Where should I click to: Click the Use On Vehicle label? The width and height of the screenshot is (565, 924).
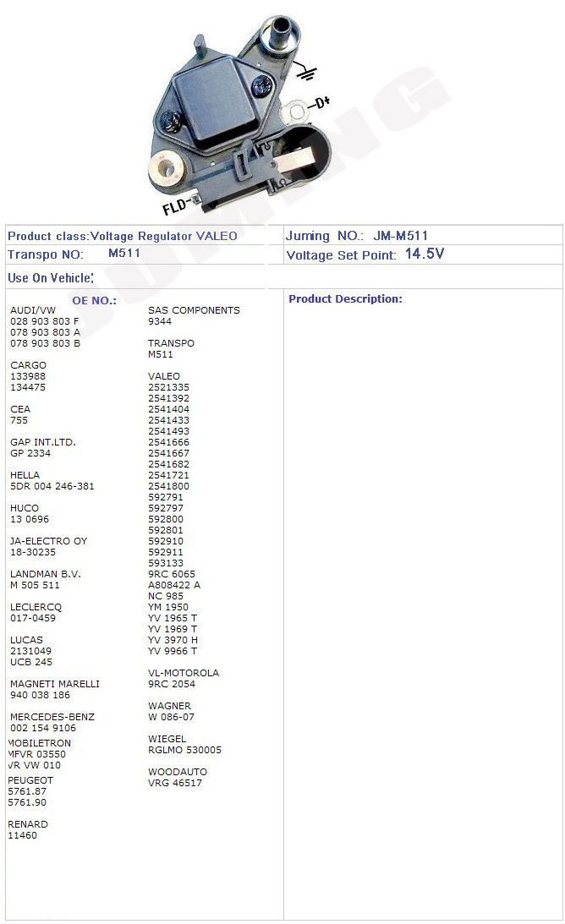[51, 278]
